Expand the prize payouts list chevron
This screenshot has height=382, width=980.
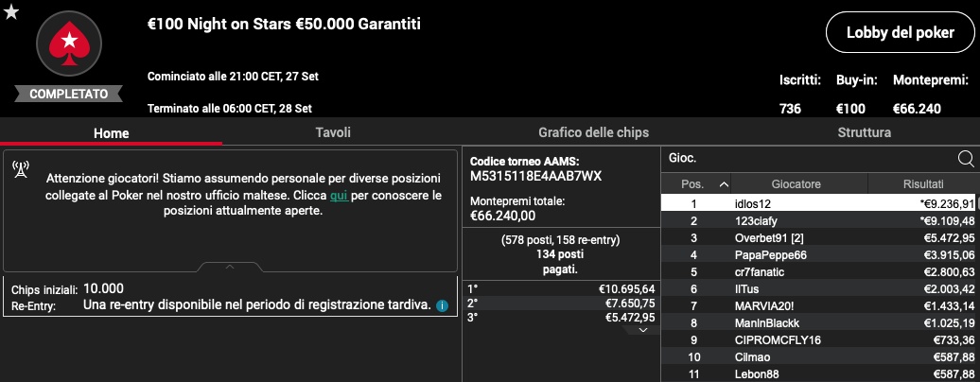point(643,329)
